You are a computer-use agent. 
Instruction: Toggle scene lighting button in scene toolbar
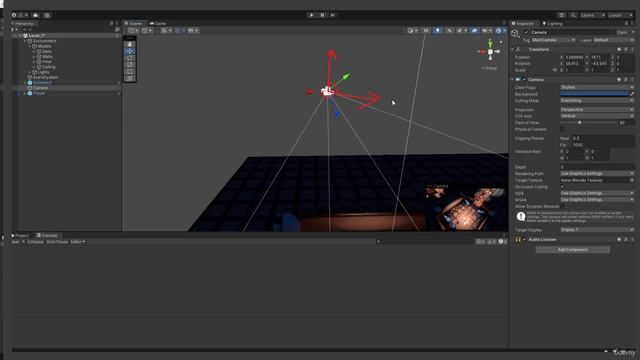point(438,31)
